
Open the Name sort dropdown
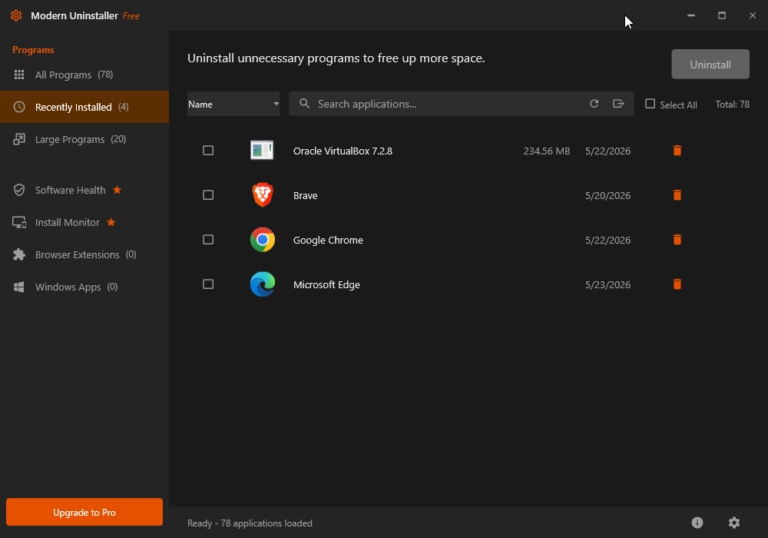(233, 104)
